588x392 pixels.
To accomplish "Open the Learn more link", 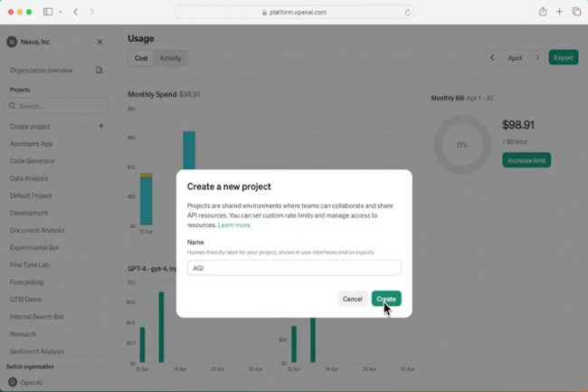I will coord(234,225).
